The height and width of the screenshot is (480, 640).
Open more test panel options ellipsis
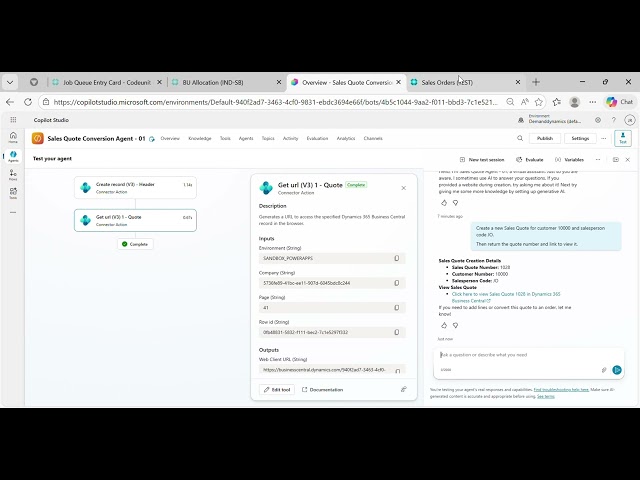point(598,160)
